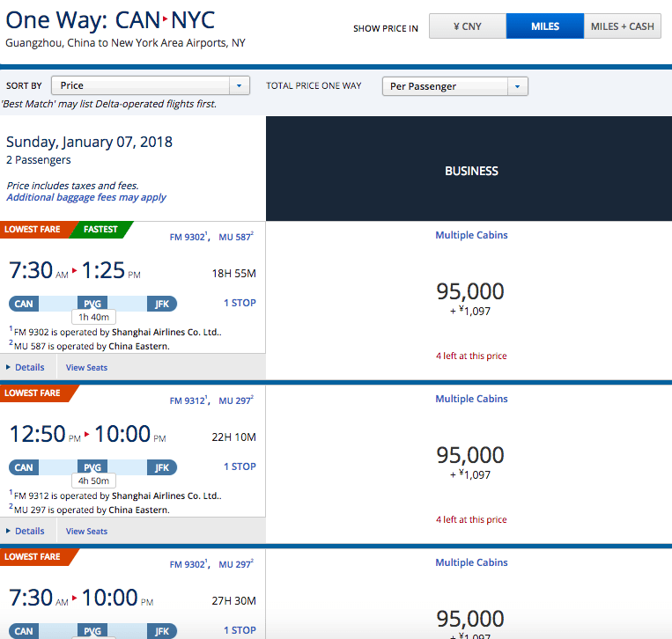This screenshot has width=672, height=639.
Task: Click the JFK airport badge on second flight
Action: pyautogui.click(x=161, y=467)
